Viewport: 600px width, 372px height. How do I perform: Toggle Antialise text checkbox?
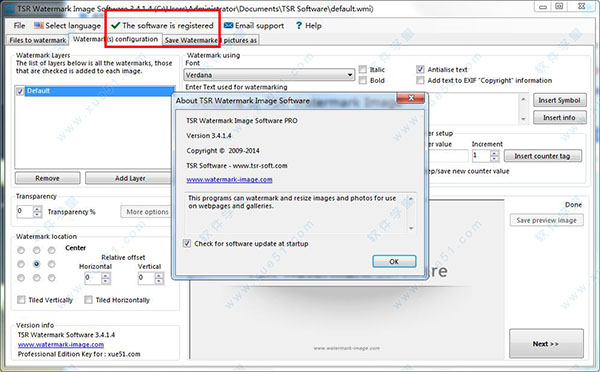tap(420, 69)
